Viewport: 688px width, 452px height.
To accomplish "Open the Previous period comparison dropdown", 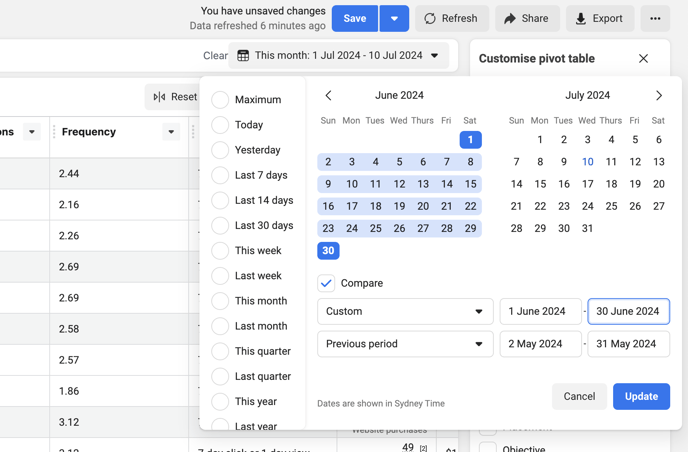I will click(405, 344).
